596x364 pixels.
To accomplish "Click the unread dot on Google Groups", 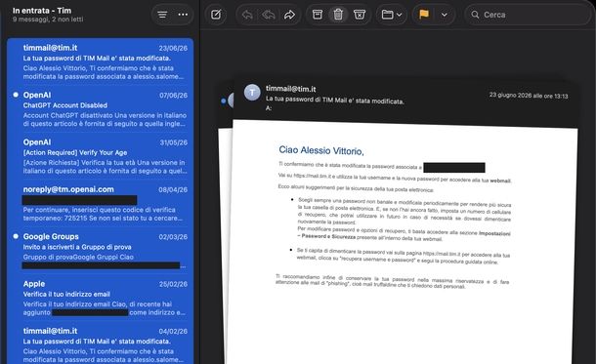I will pos(16,236).
